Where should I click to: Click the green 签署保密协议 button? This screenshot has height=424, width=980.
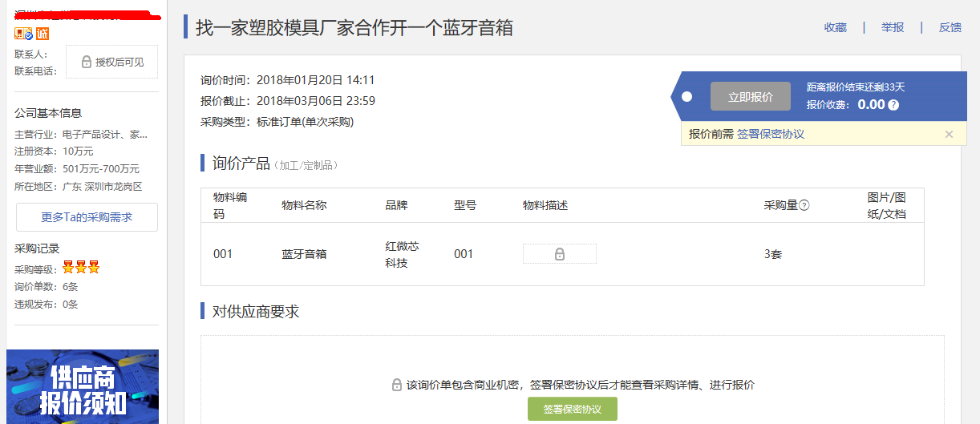click(573, 409)
